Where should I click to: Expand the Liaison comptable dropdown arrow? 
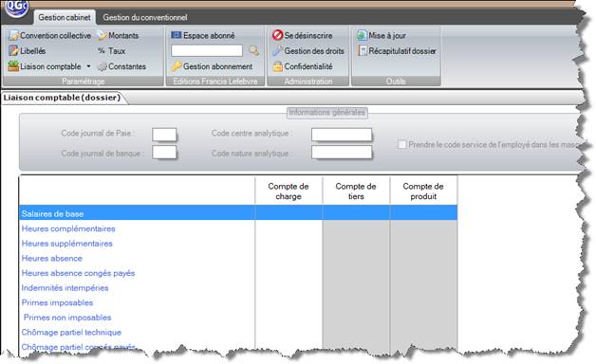pos(88,66)
